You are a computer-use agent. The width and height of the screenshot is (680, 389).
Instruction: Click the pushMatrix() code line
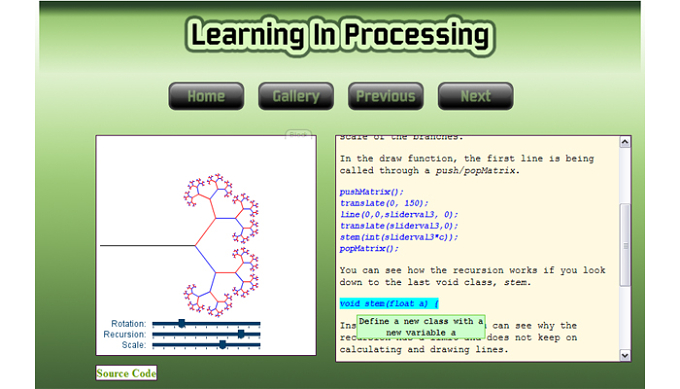pos(371,192)
